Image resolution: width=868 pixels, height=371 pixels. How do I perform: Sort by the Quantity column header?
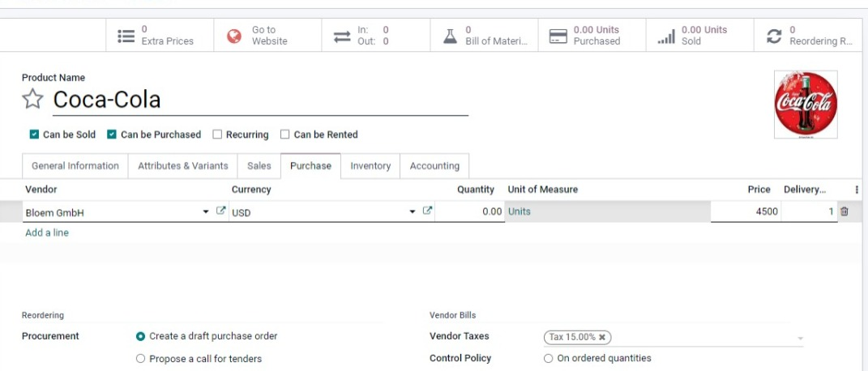[x=476, y=190]
